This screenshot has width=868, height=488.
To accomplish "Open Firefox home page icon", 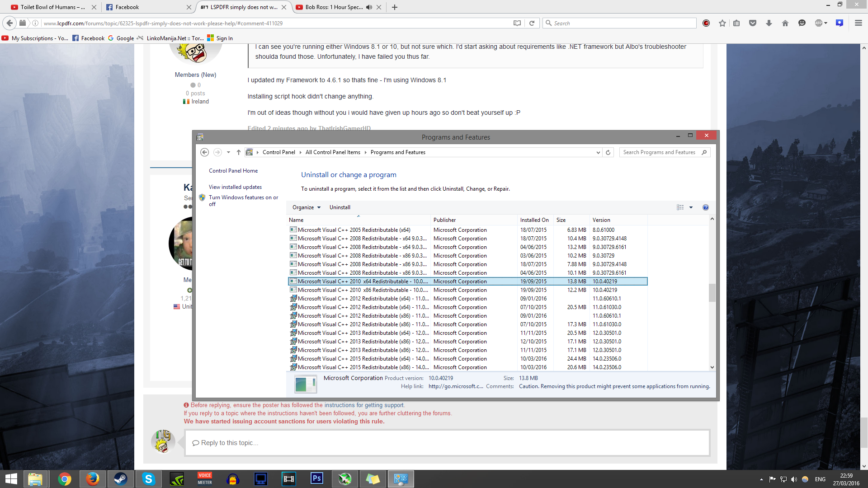I will click(785, 23).
